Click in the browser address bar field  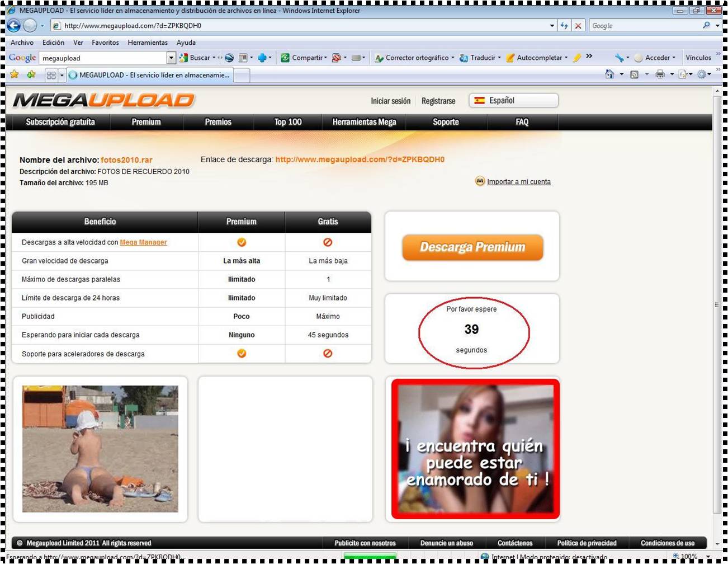(x=302, y=26)
